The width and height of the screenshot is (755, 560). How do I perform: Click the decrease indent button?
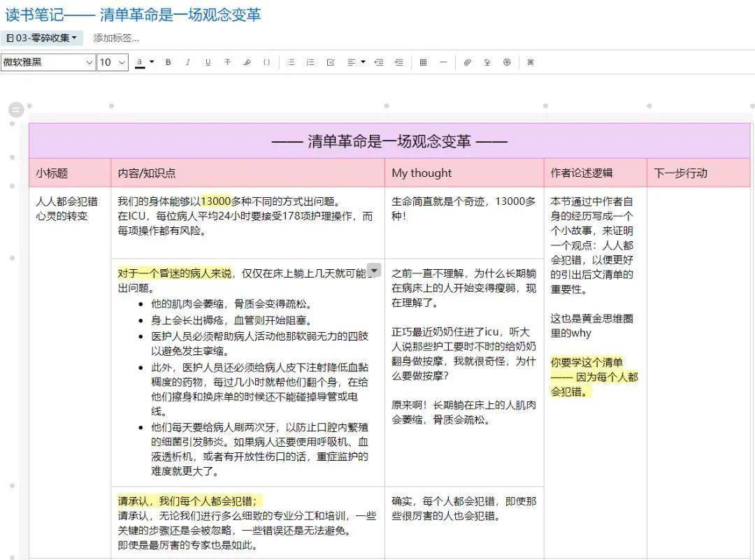coord(378,62)
